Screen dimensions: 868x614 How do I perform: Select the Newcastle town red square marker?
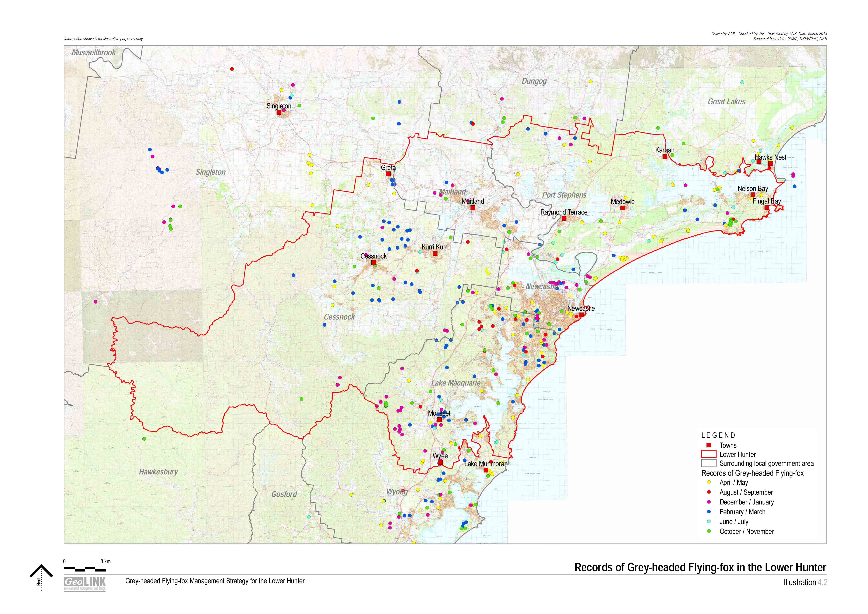(581, 315)
